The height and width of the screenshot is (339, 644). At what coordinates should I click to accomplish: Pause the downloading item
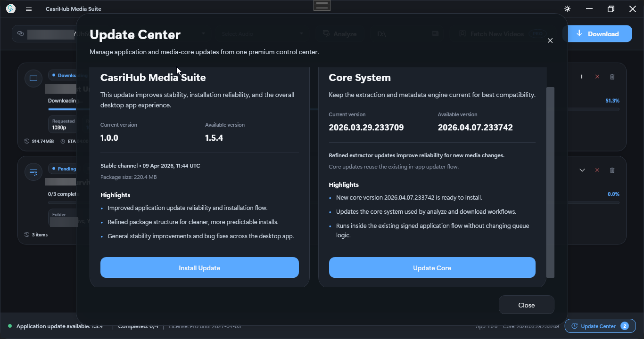[582, 76]
